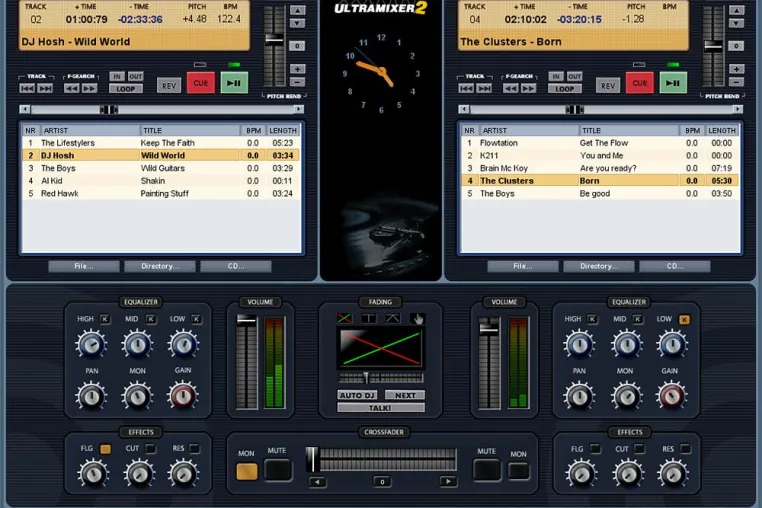The width and height of the screenshot is (762, 508).
Task: Click the crossfader slider track
Action: (382, 459)
